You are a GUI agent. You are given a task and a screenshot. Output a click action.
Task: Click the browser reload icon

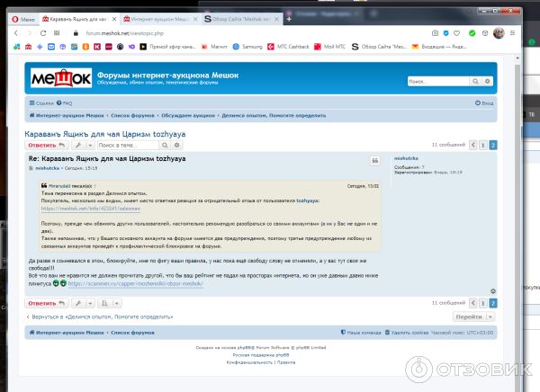[x=44, y=32]
